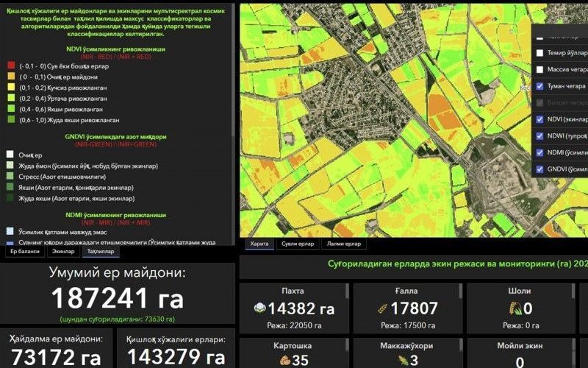
Task: Click the Пахта 14382 га value
Action: click(x=301, y=308)
